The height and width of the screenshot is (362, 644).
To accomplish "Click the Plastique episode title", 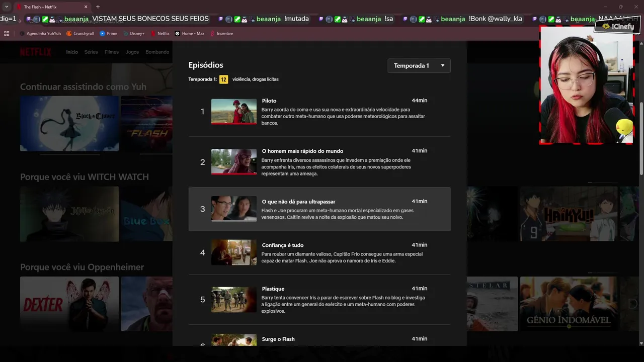I will (x=273, y=289).
